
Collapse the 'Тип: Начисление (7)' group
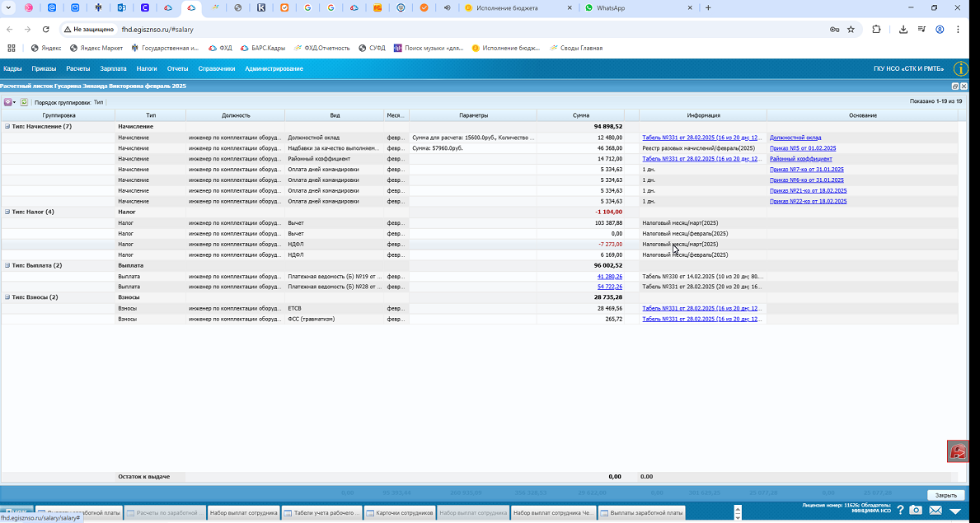click(x=7, y=127)
